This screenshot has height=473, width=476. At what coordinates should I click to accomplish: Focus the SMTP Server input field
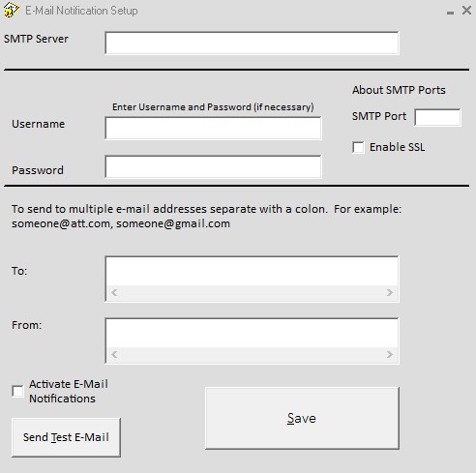point(252,43)
